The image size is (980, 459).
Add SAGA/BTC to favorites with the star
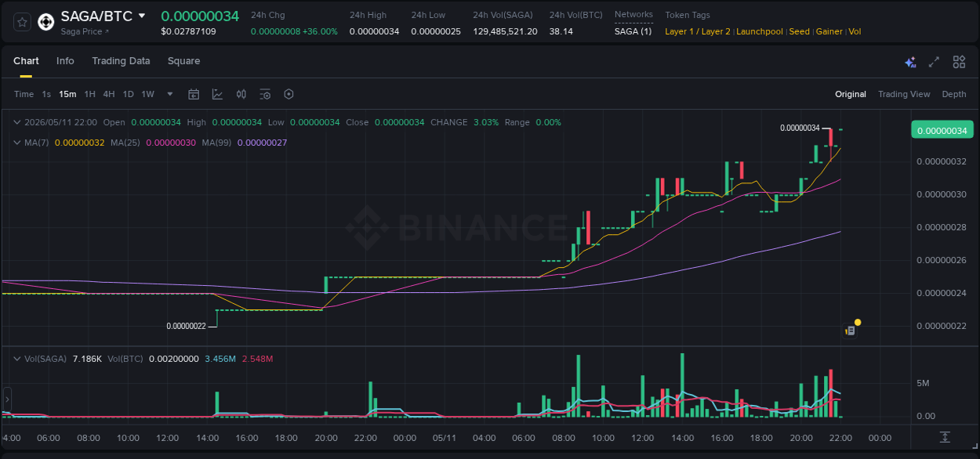point(22,22)
